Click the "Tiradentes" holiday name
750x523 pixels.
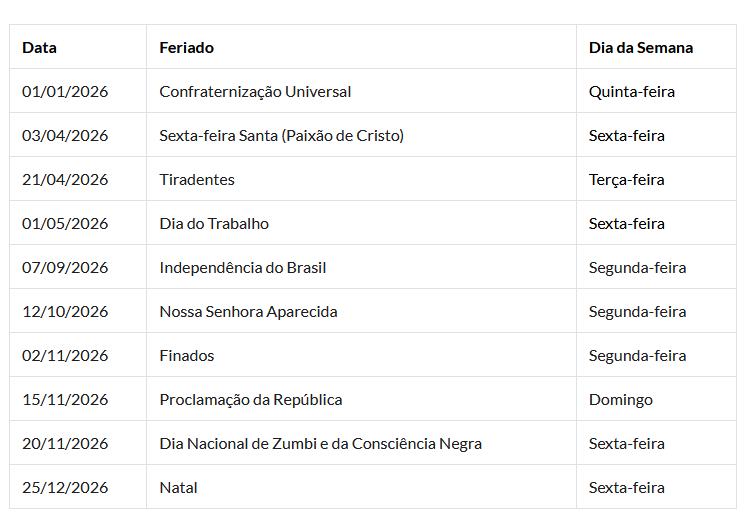[x=197, y=180]
